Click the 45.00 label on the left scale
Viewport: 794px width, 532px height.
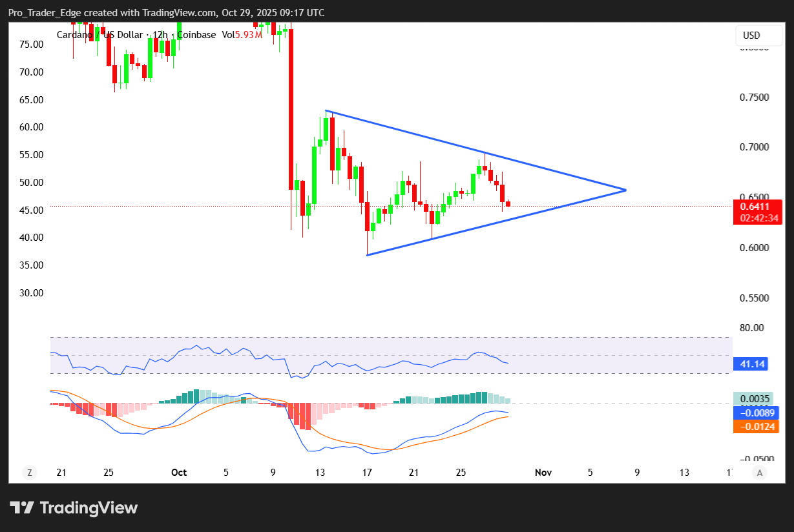[x=31, y=210]
